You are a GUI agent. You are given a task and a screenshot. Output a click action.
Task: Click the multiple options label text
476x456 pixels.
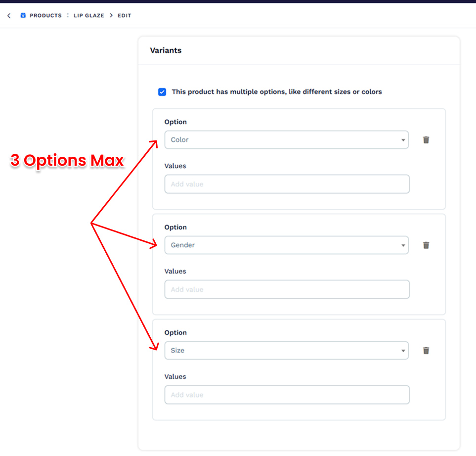point(276,92)
